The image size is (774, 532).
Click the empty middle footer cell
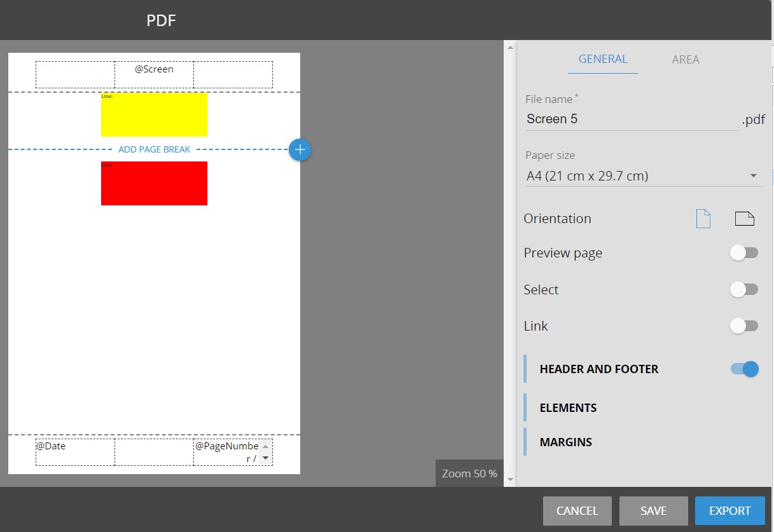click(x=155, y=452)
